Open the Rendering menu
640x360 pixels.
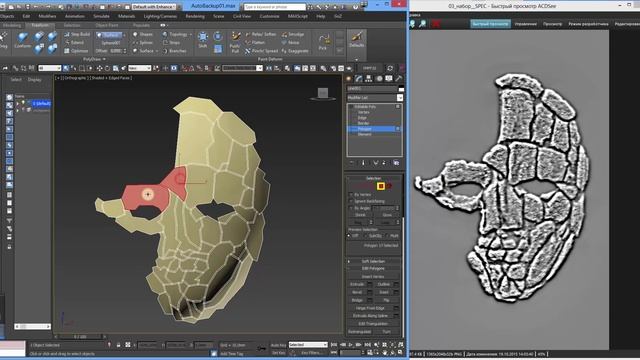[x=195, y=16]
